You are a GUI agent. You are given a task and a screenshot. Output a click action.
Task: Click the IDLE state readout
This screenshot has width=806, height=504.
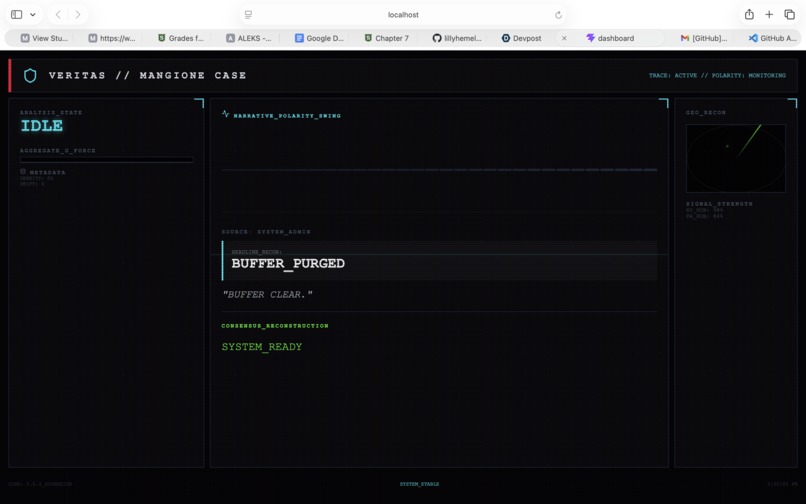(42, 125)
